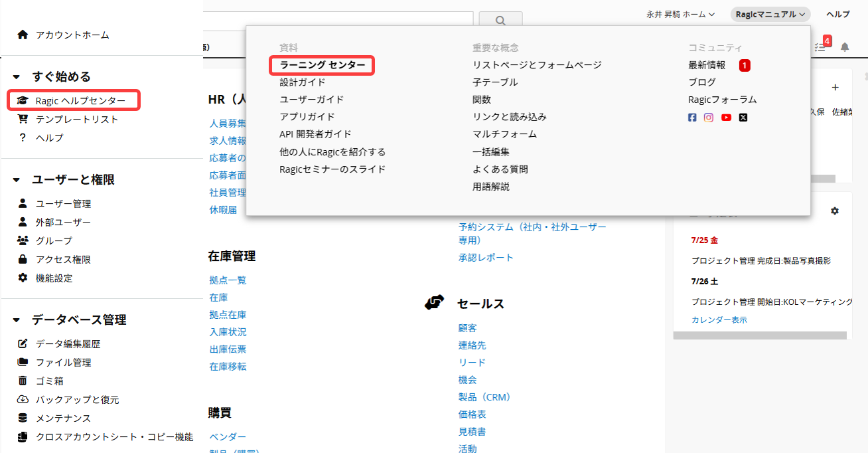Image resolution: width=868 pixels, height=453 pixels.
Task: Click the cart icon beside テンプレートリスト
Action: [23, 120]
